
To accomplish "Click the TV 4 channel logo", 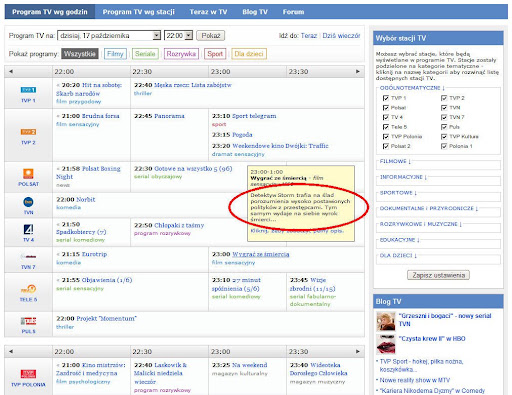I will click(x=28, y=229).
